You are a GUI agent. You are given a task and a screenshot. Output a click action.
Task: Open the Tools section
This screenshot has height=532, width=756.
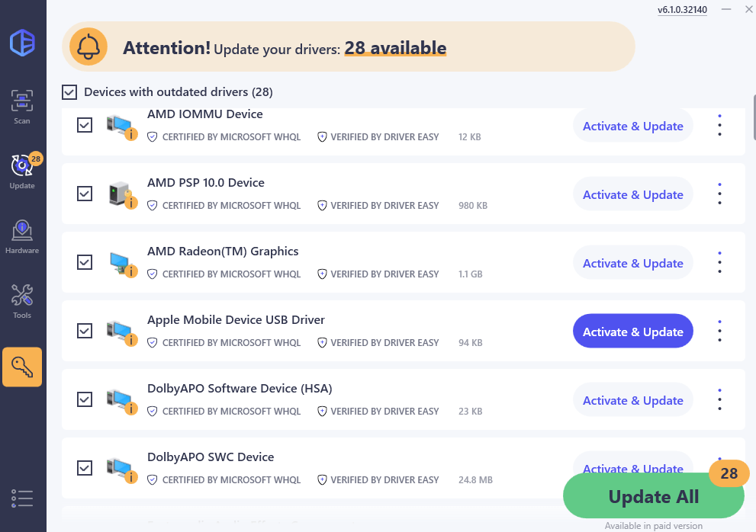point(22,301)
